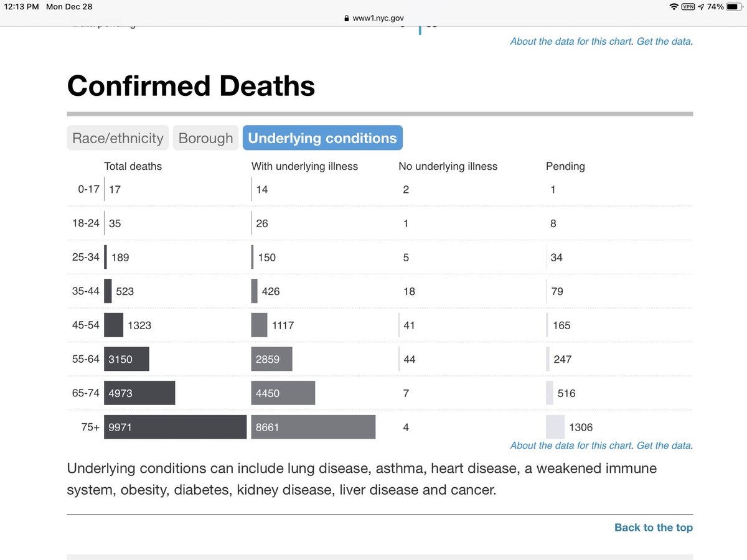
Task: Tap the lock icon beside the URL
Action: pyautogui.click(x=347, y=19)
